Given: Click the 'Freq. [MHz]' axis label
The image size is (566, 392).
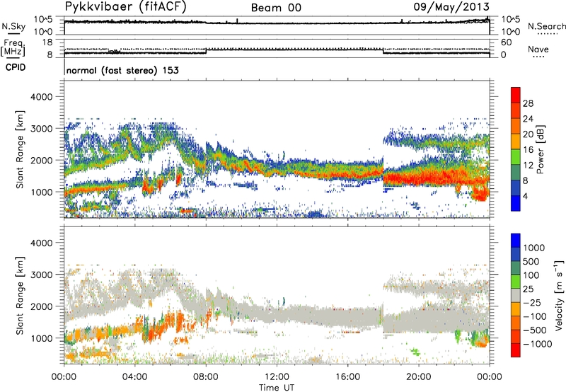Looking at the screenshot, I should tap(13, 47).
